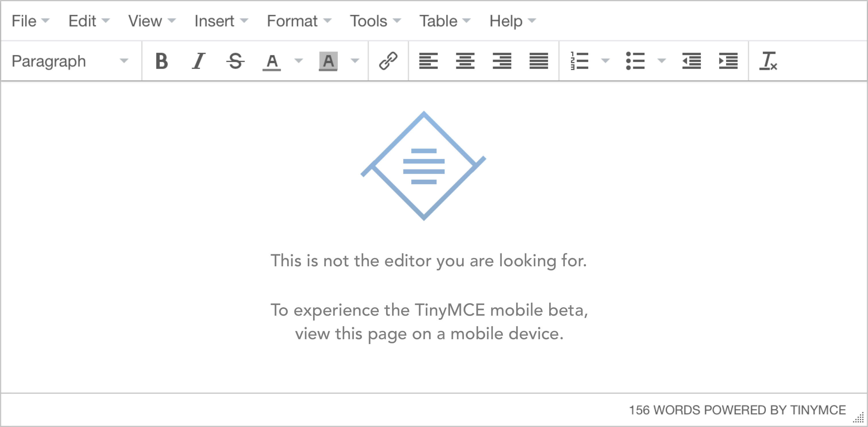Insert bullet list
Image resolution: width=868 pixels, height=427 pixels.
[x=635, y=61]
